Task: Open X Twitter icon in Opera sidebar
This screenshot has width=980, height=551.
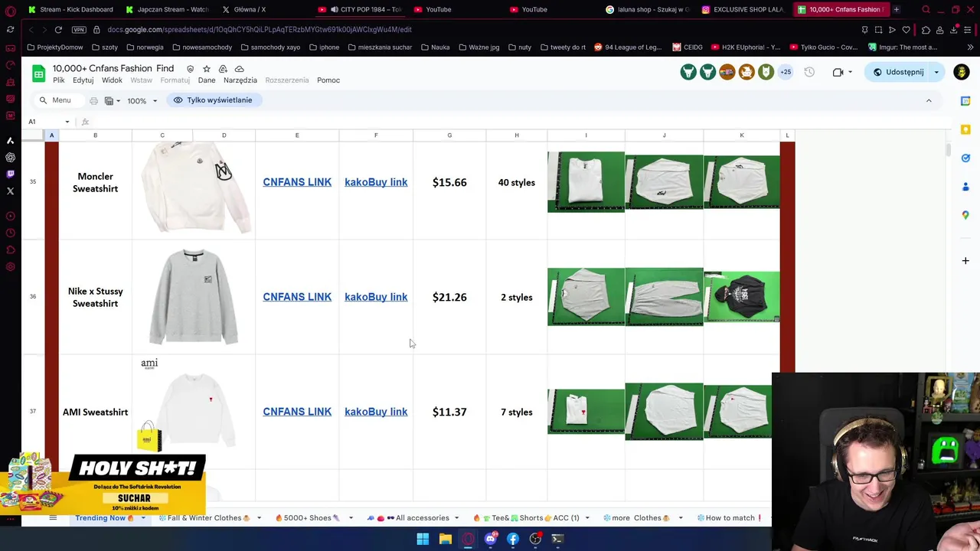Action: [10, 191]
